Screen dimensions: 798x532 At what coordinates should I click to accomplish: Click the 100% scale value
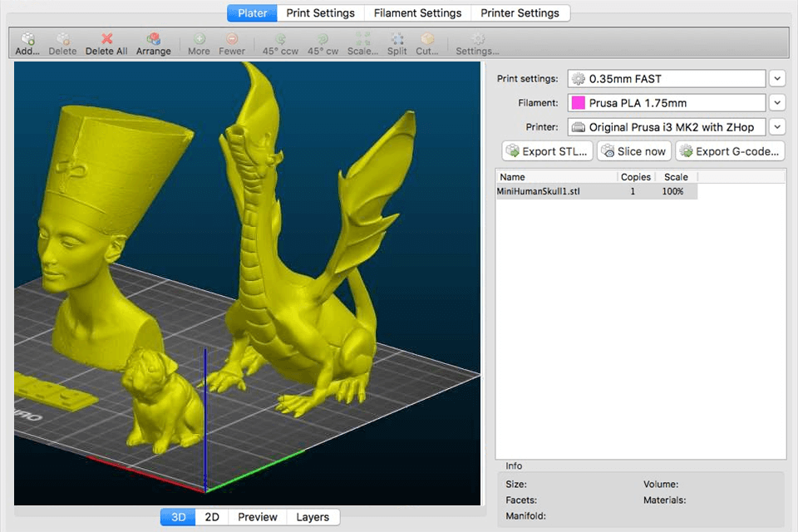(672, 191)
